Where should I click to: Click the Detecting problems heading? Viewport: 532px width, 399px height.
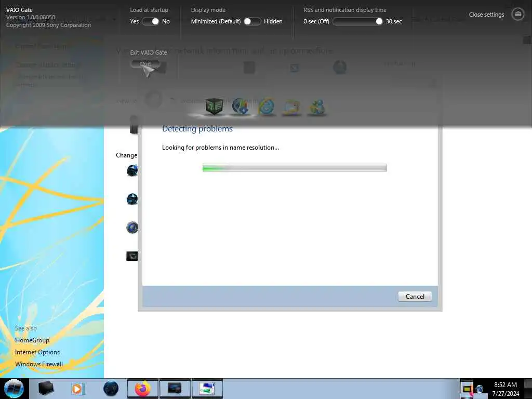(x=197, y=129)
